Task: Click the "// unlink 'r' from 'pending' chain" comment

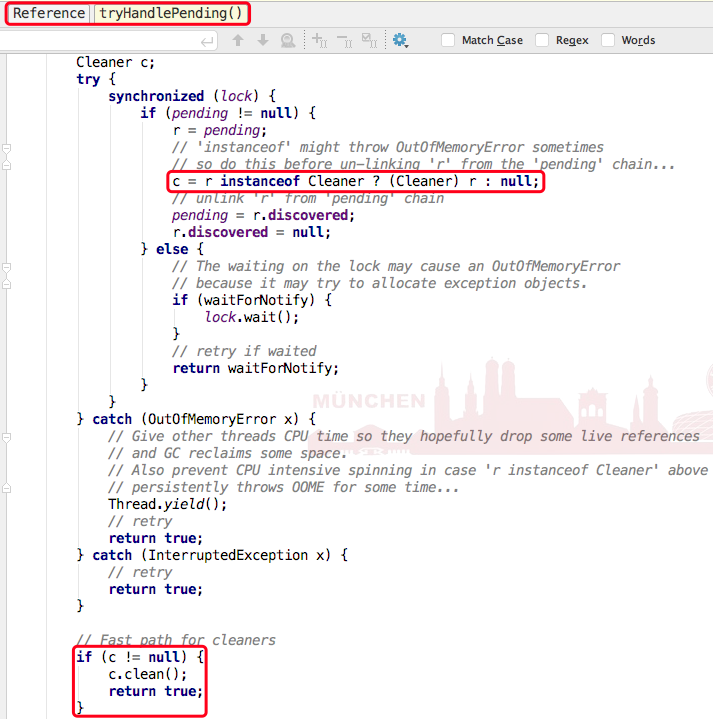Action: [308, 198]
